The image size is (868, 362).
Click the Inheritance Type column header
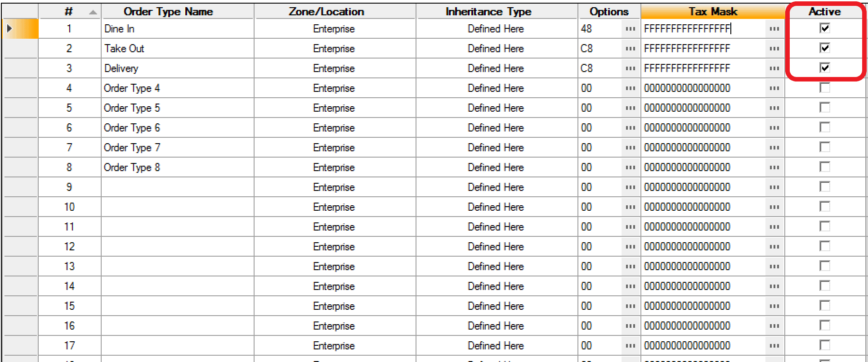[x=488, y=12]
